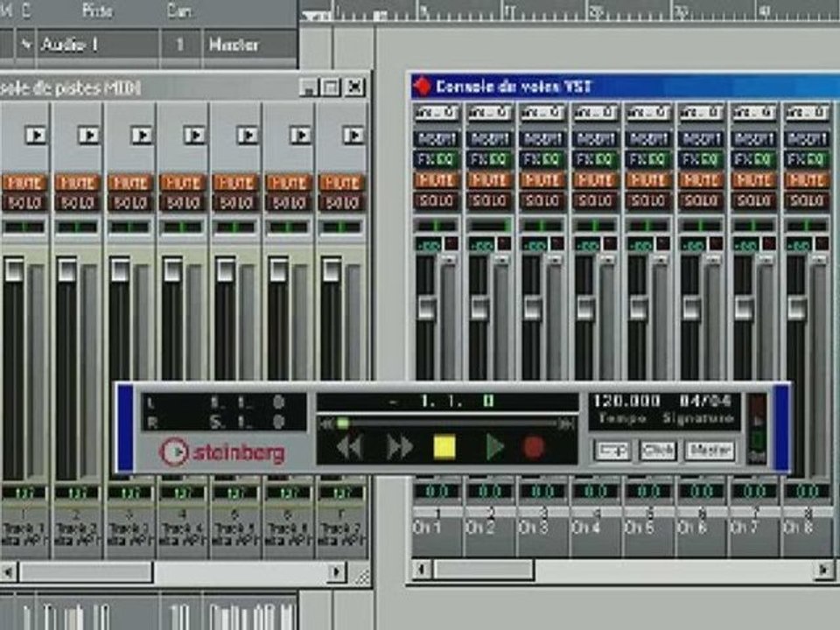Viewport: 840px width, 630px height.
Task: Click the pan control of VST channel Ch 3
Action: (542, 226)
